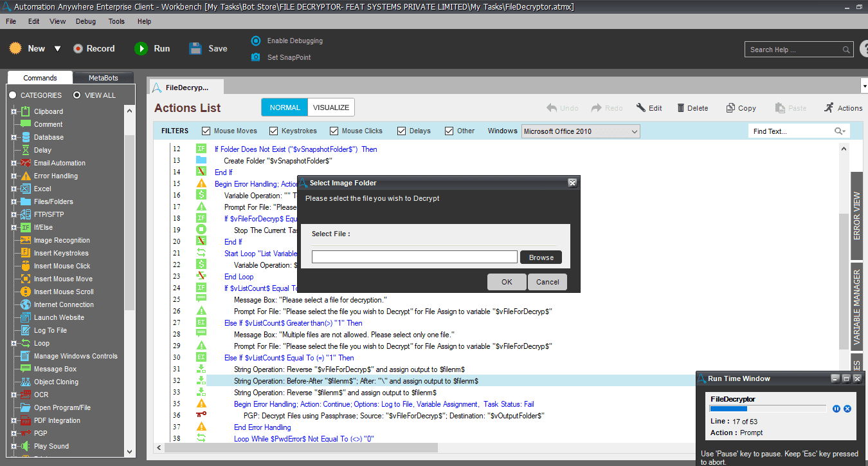The image size is (868, 466).
Task: Select the Image Recognition command icon
Action: [x=25, y=240]
